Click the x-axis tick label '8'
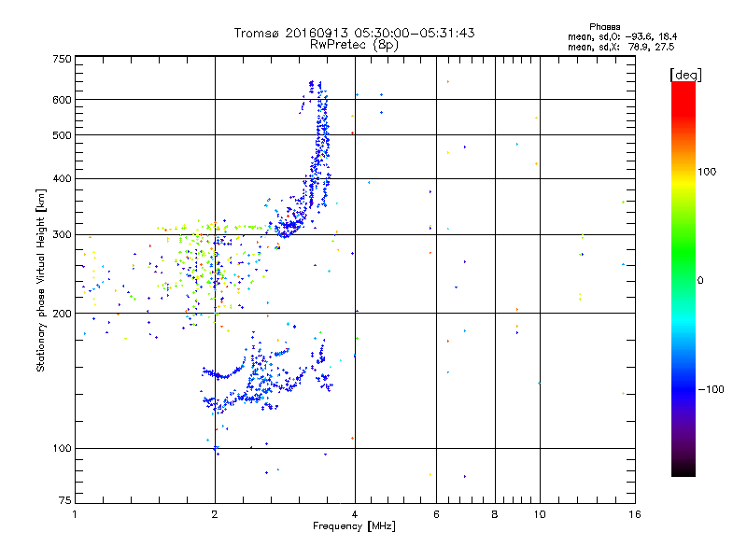The image size is (747, 560). coord(495,514)
